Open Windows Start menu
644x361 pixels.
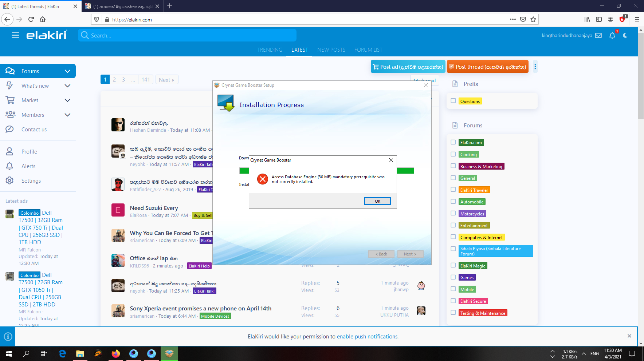(x=9, y=353)
